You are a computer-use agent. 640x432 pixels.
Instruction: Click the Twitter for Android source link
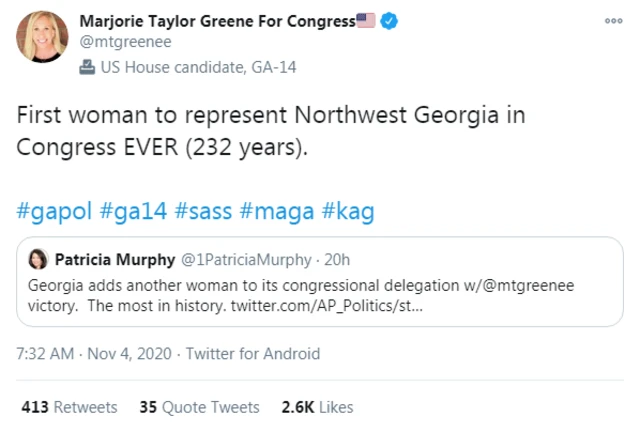(x=253, y=353)
